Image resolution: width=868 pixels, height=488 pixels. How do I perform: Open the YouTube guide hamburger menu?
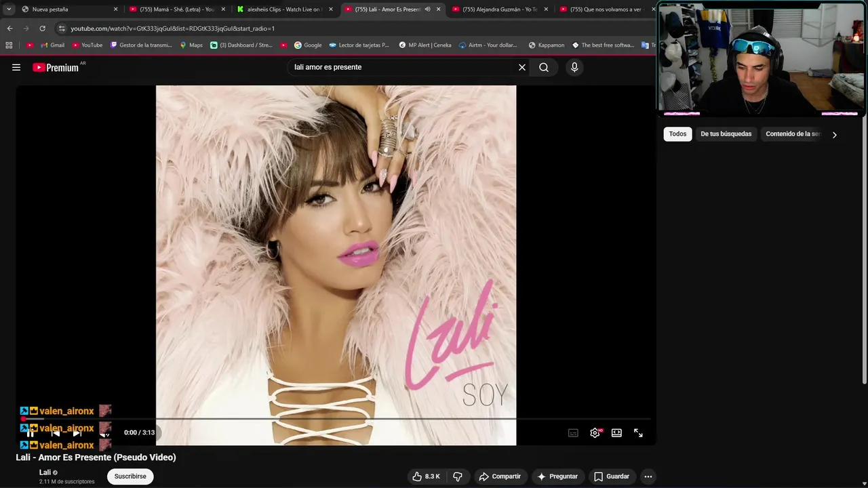tap(16, 67)
